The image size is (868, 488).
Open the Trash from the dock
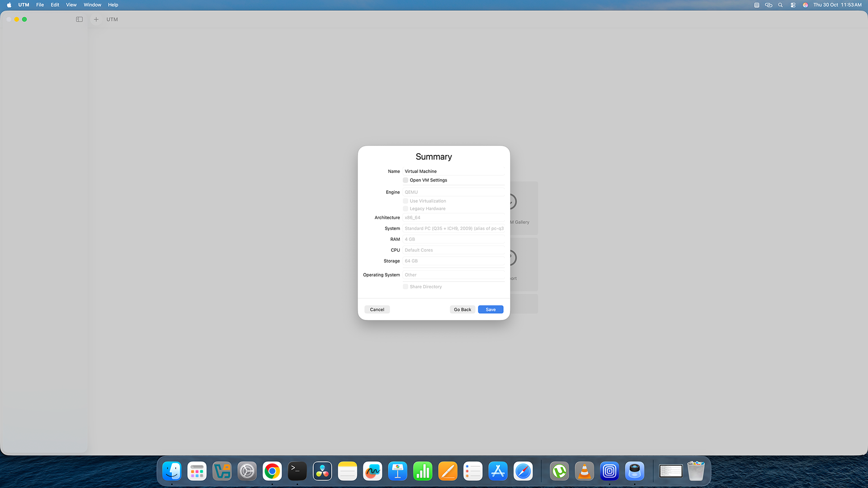click(x=696, y=471)
